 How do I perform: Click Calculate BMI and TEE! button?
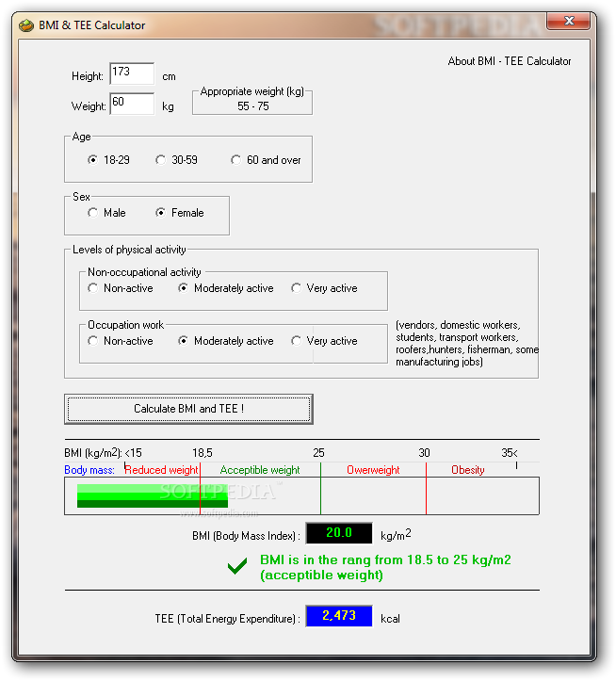(188, 409)
